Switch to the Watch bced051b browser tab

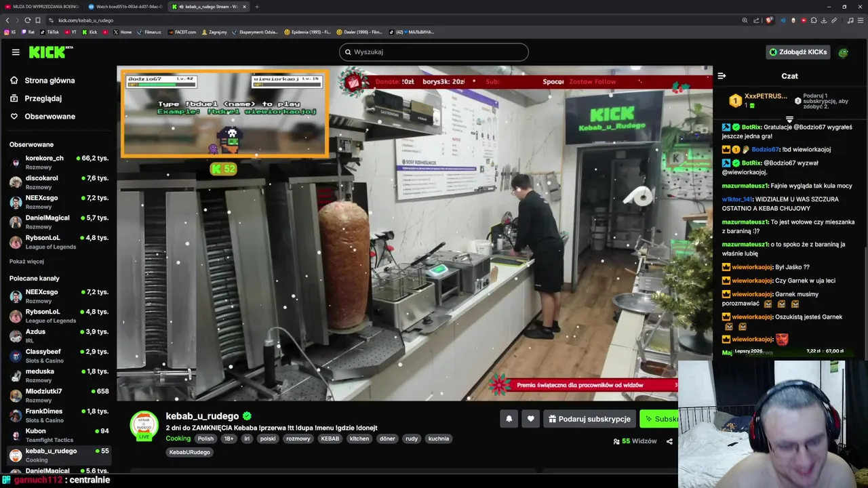(125, 7)
